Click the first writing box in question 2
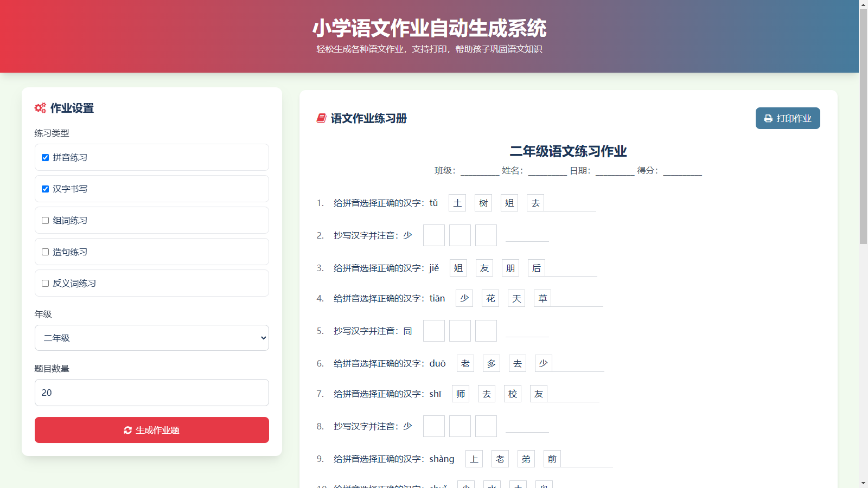868x488 pixels. (434, 235)
